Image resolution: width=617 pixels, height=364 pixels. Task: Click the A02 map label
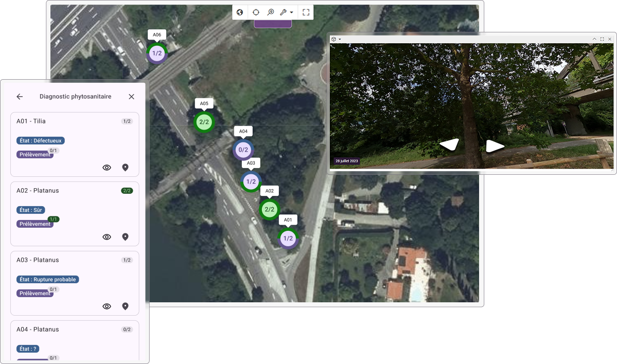point(270,191)
